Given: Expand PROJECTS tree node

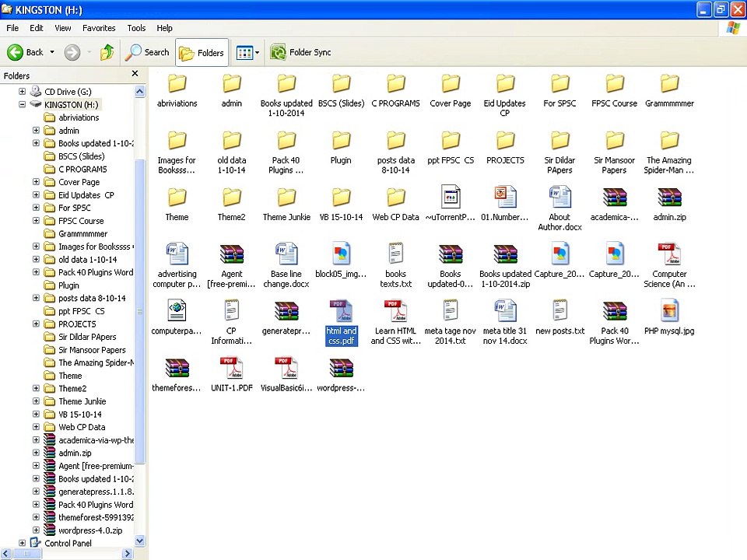Looking at the screenshot, I should pos(36,324).
